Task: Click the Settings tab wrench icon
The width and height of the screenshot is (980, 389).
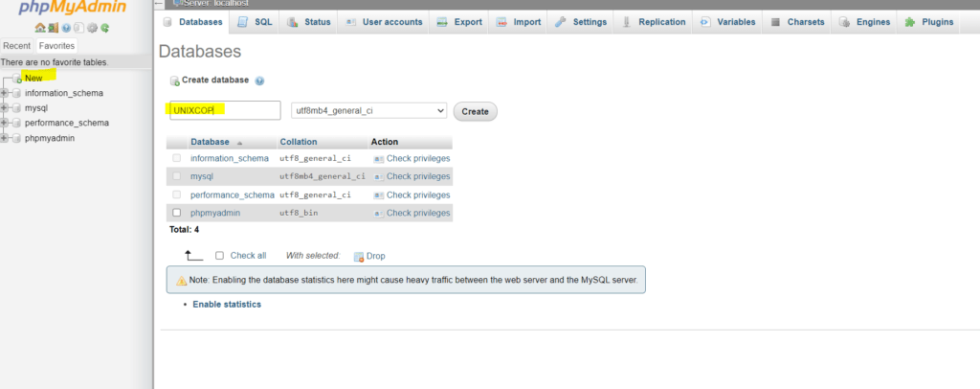Action: click(x=561, y=22)
